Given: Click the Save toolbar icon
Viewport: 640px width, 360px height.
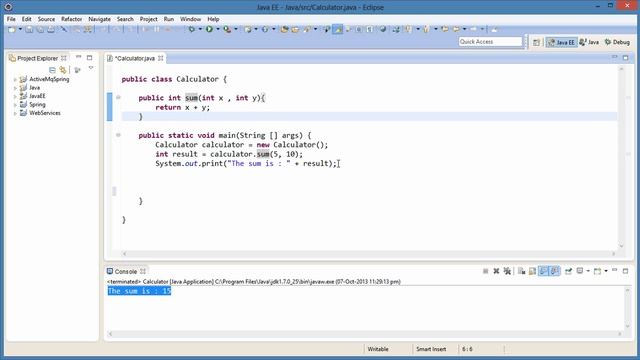Looking at the screenshot, I should (29, 29).
